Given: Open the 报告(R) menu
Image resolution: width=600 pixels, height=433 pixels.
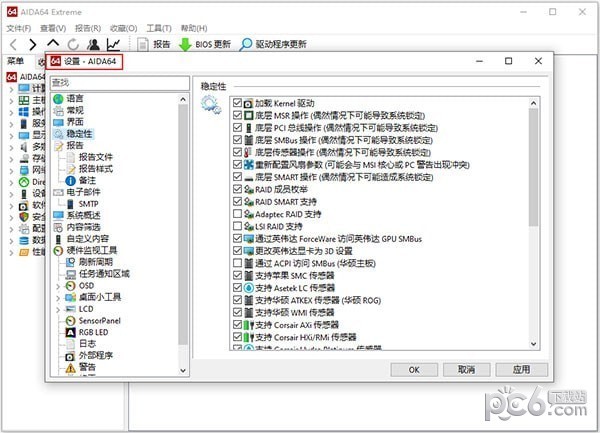Looking at the screenshot, I should (x=88, y=28).
